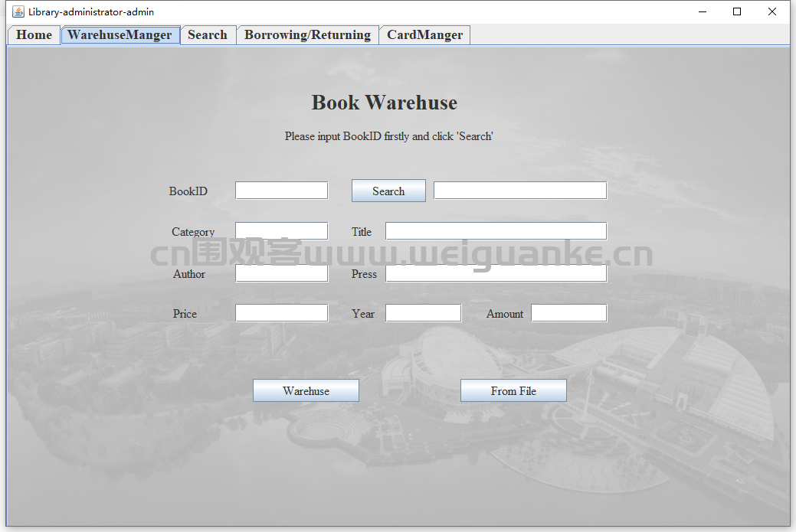796x532 pixels.
Task: Select the WarehuseManger tab
Action: coord(120,35)
